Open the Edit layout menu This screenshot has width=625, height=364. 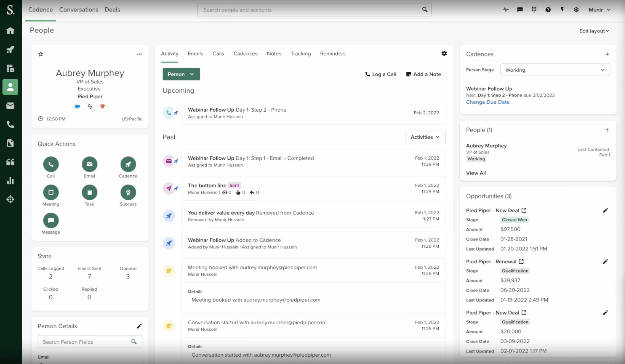[x=594, y=31]
